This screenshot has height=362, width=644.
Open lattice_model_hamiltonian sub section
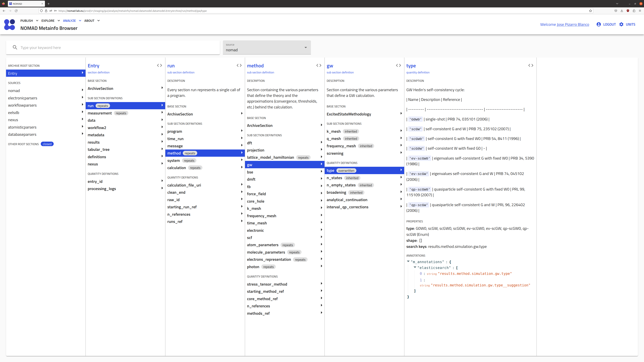(285, 157)
